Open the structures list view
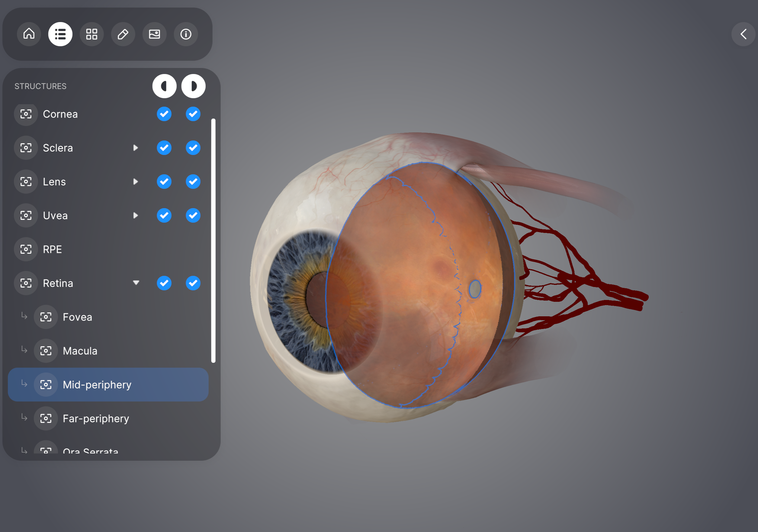Screen dimensions: 758x532 (60, 34)
